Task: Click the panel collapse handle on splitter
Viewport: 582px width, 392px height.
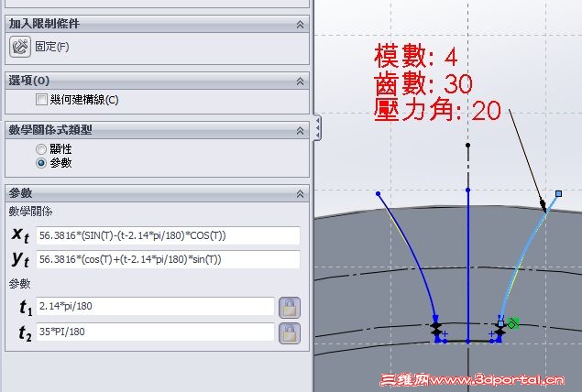Action: [317, 128]
